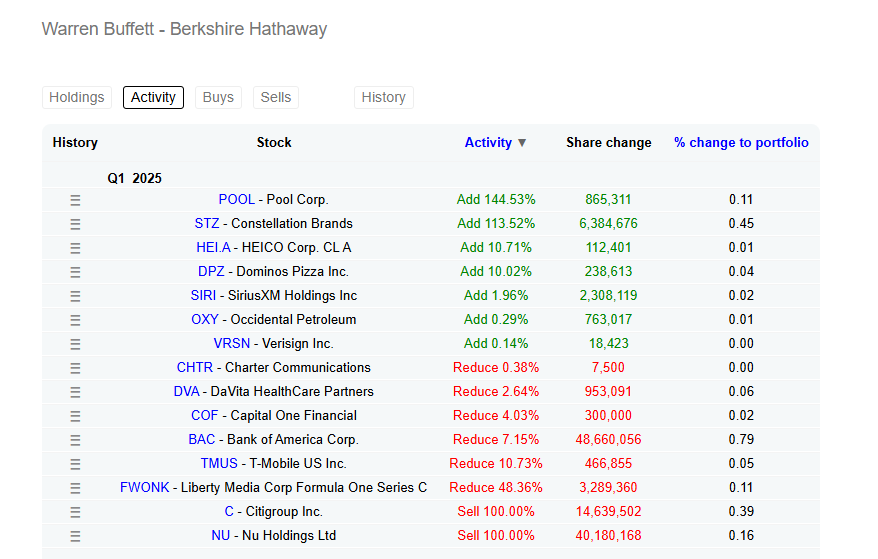Open history icon for COF row
The height and width of the screenshot is (559, 878).
click(75, 416)
